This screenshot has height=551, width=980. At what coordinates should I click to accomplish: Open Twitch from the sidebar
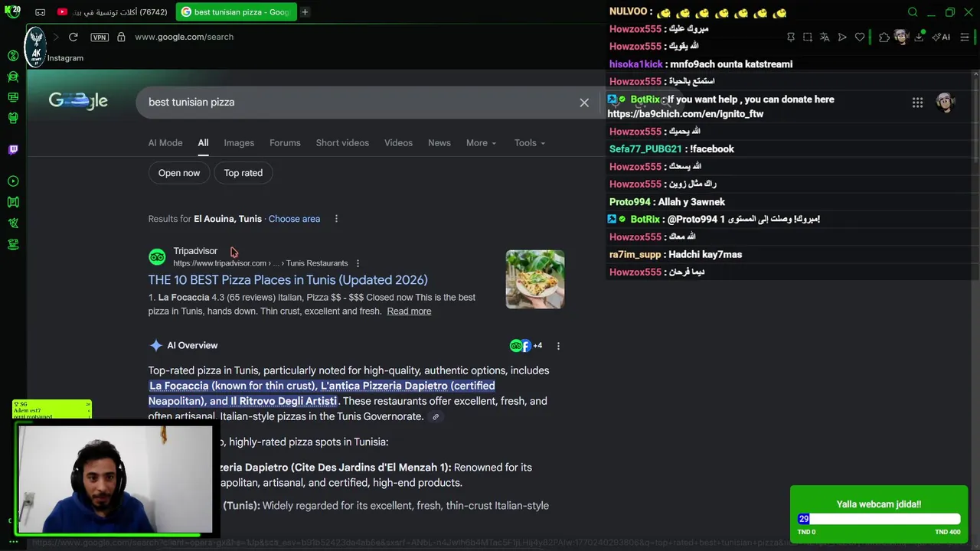coord(13,150)
